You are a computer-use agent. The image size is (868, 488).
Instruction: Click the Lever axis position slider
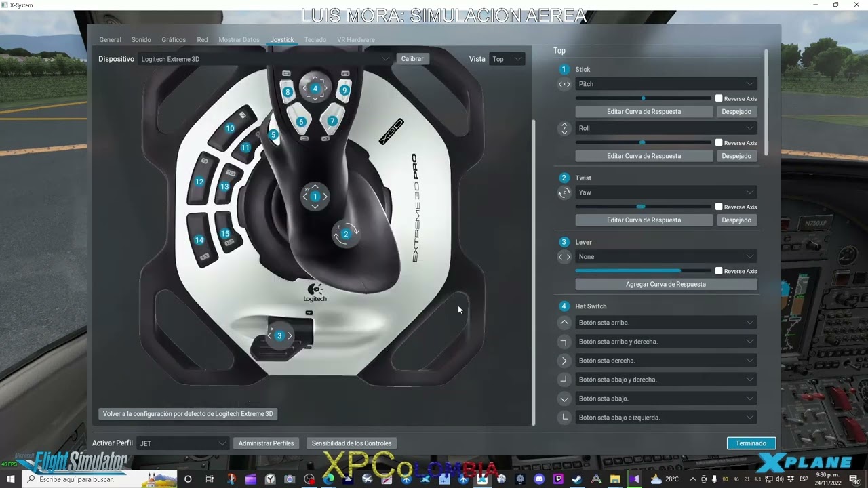point(643,271)
